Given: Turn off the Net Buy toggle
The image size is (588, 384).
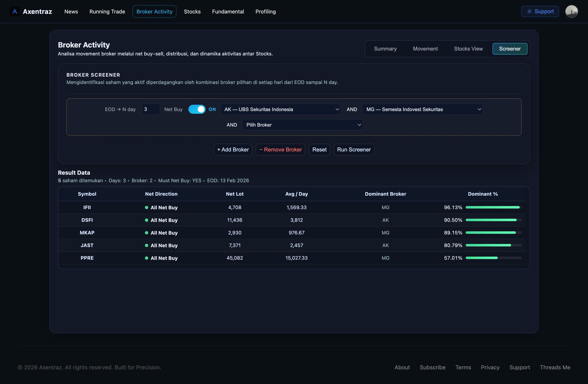Looking at the screenshot, I should pos(197,109).
